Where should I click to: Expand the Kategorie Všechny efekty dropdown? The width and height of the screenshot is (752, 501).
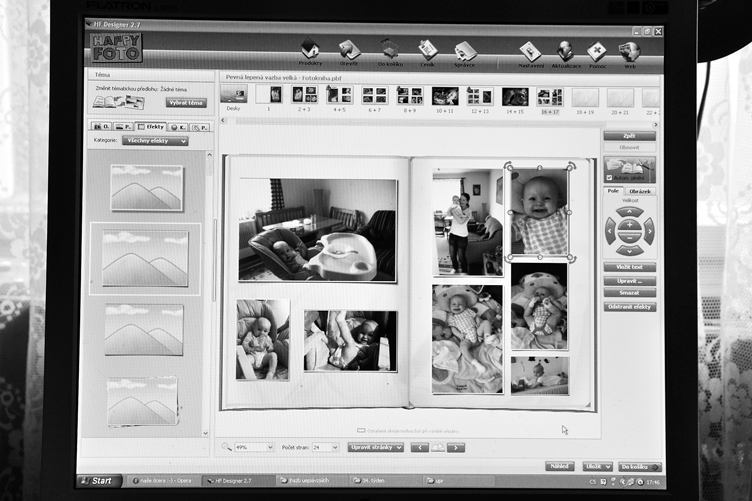tap(156, 141)
